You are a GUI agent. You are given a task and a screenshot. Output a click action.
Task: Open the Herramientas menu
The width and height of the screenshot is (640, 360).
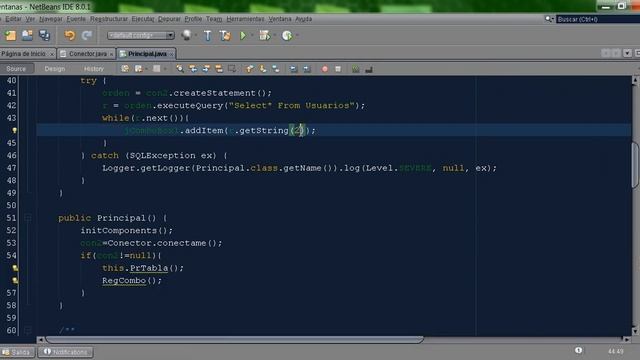point(245,19)
